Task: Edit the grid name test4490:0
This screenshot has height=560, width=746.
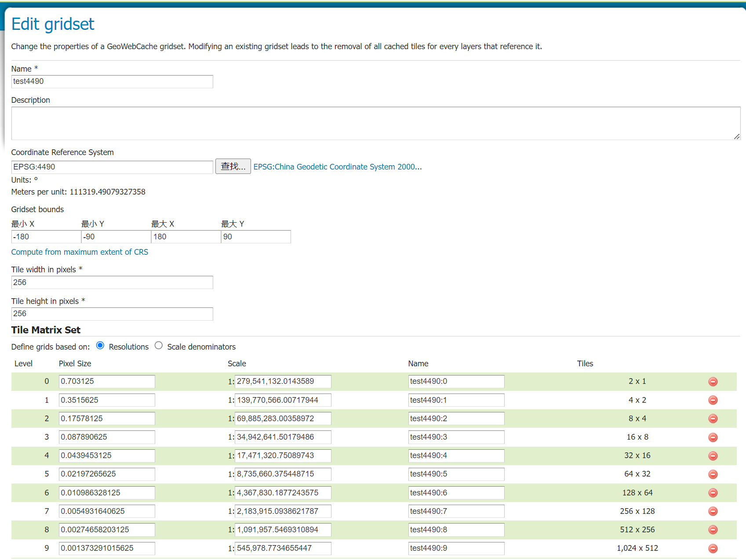Action: click(x=456, y=382)
